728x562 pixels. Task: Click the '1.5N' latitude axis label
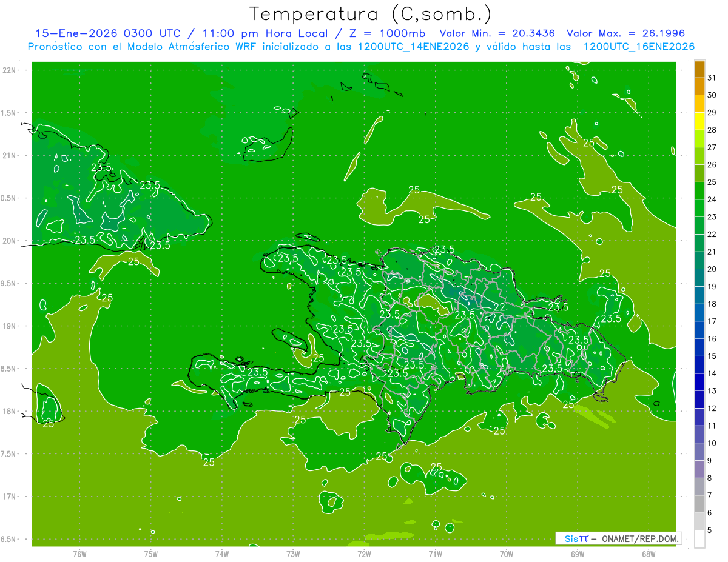coord(7,113)
